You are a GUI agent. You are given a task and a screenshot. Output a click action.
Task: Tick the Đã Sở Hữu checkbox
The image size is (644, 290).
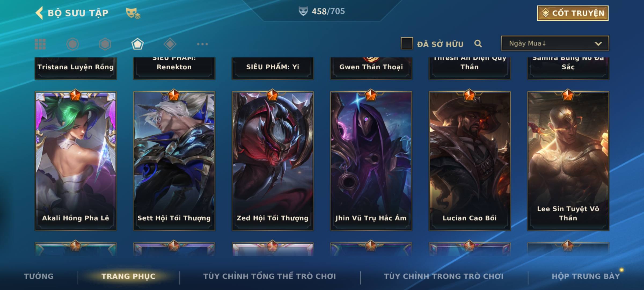(x=407, y=43)
